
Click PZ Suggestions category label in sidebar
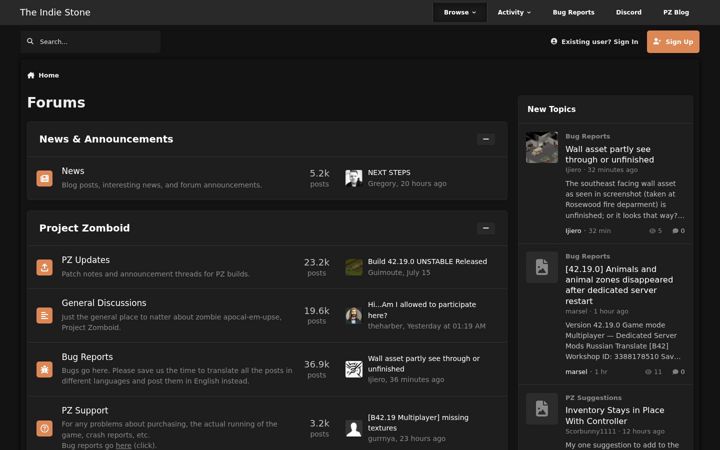(593, 398)
